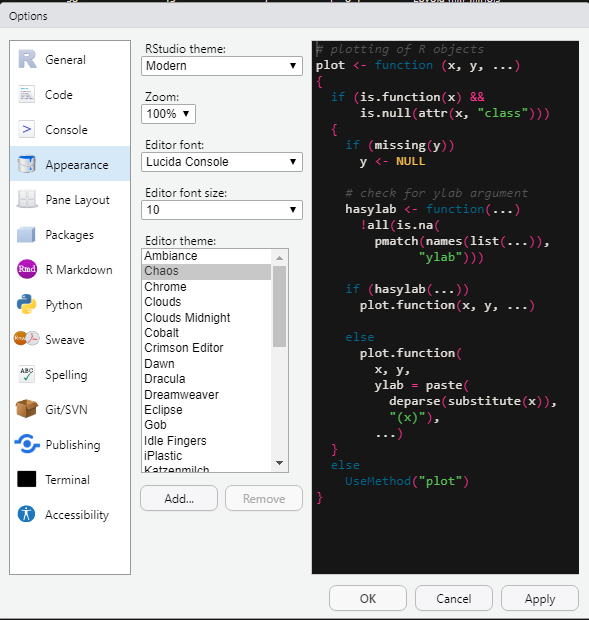The width and height of the screenshot is (589, 620).
Task: Click the R Markdown Rmd icon
Action: point(27,269)
